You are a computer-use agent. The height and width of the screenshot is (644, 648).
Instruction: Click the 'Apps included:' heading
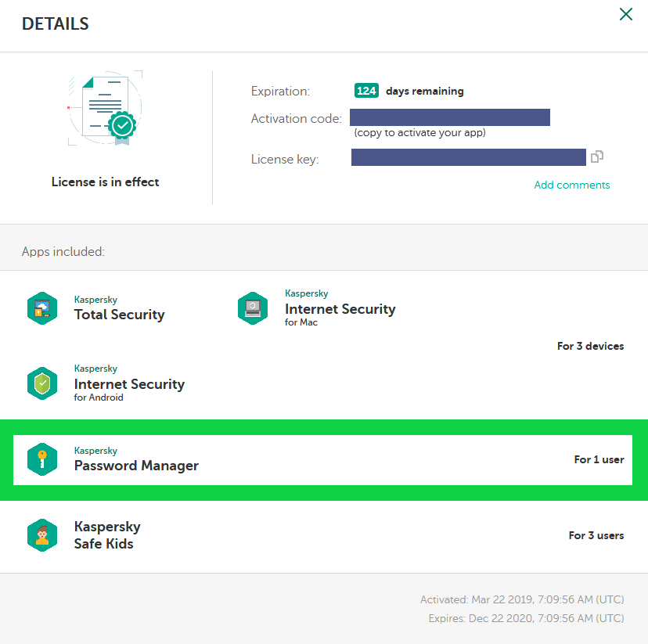click(63, 251)
